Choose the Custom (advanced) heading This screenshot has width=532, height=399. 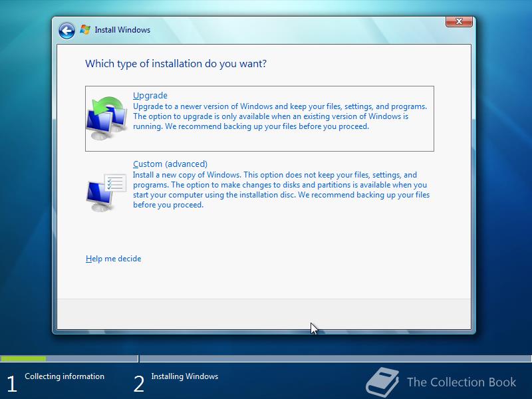pos(170,164)
